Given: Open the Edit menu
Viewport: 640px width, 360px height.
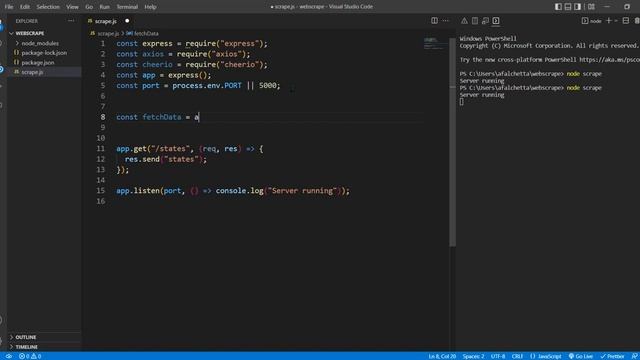Looking at the screenshot, I should 24,7.
